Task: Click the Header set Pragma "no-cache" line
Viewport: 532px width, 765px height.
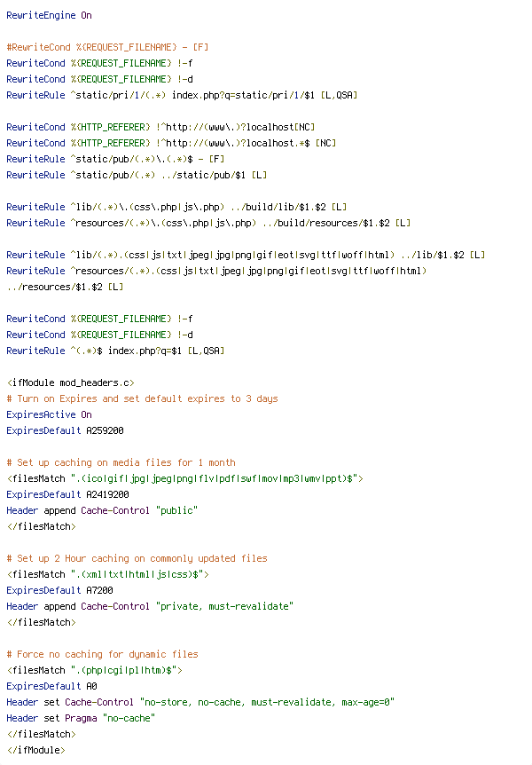Action: [x=81, y=718]
